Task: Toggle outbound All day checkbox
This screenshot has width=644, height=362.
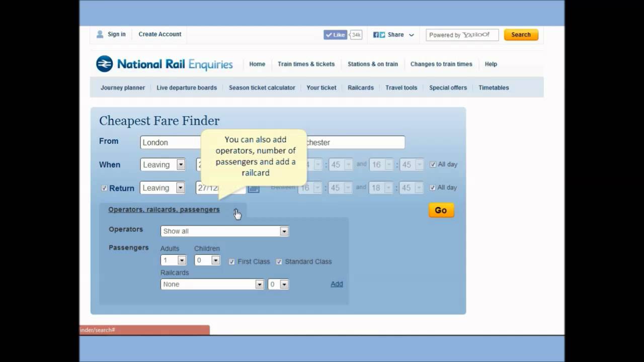Action: tap(433, 164)
